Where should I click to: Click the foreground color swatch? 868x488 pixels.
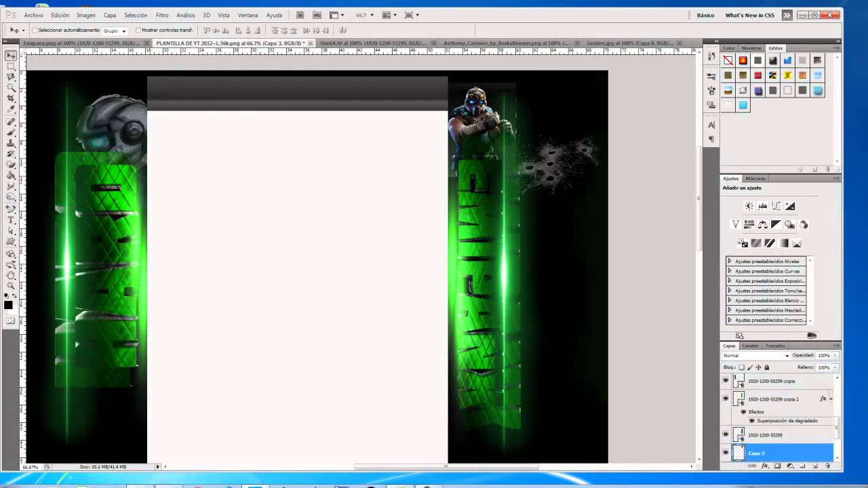tap(8, 305)
